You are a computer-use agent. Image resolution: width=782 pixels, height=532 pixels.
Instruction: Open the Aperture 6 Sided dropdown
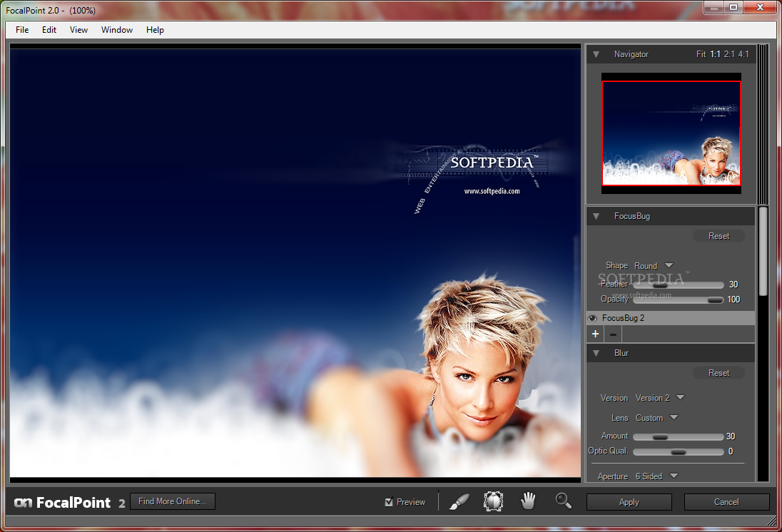coord(656,476)
